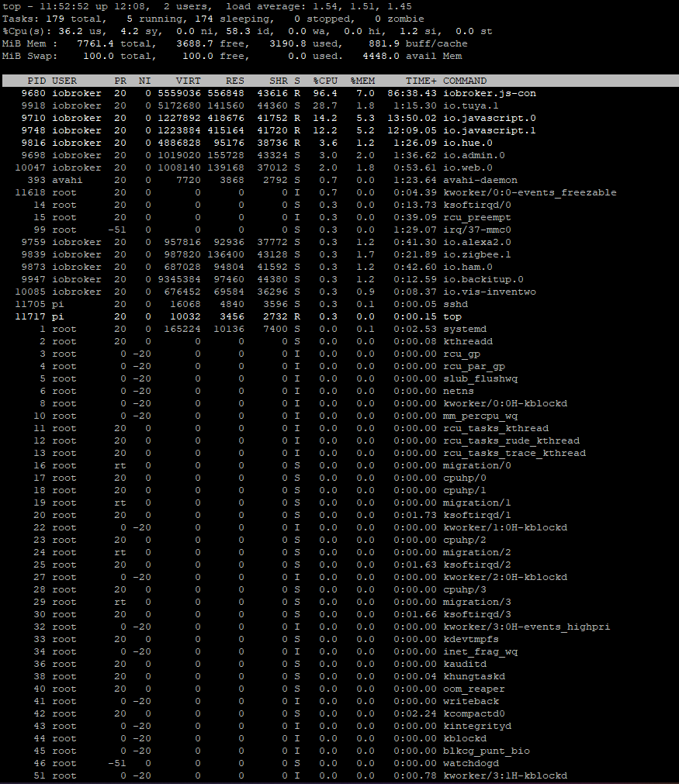679x784 pixels.
Task: Click the blkcg_punt_bio command
Action: (487, 751)
